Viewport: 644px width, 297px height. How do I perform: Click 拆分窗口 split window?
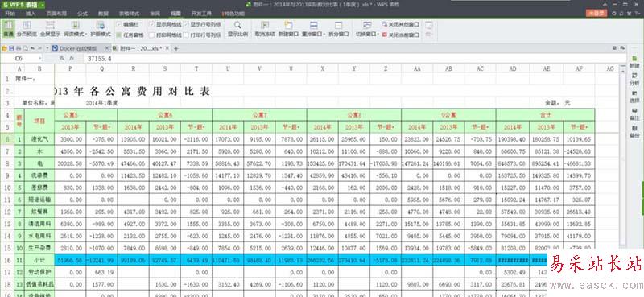[x=338, y=28]
